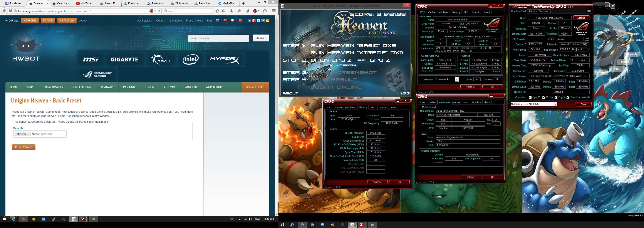This screenshot has height=228, width=644.
Task: Click the MY PROFILE button
Action: click(30, 21)
